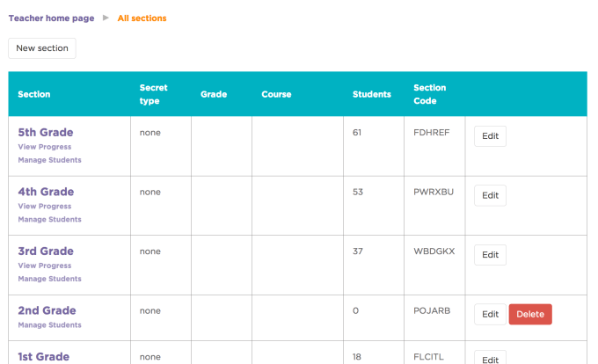Create a New section
This screenshot has height=364, width=598.
pos(42,48)
